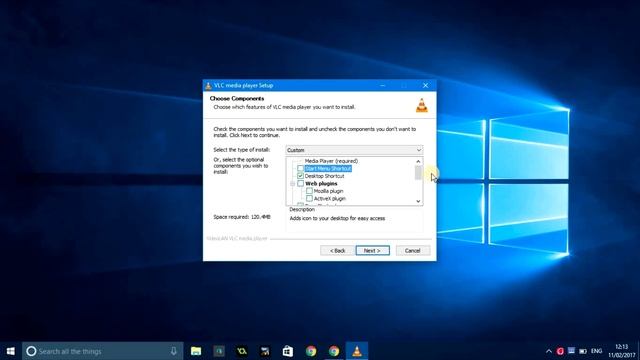This screenshot has width=640, height=360.
Task: Click the component list scroll-down arrow
Action: 418,201
